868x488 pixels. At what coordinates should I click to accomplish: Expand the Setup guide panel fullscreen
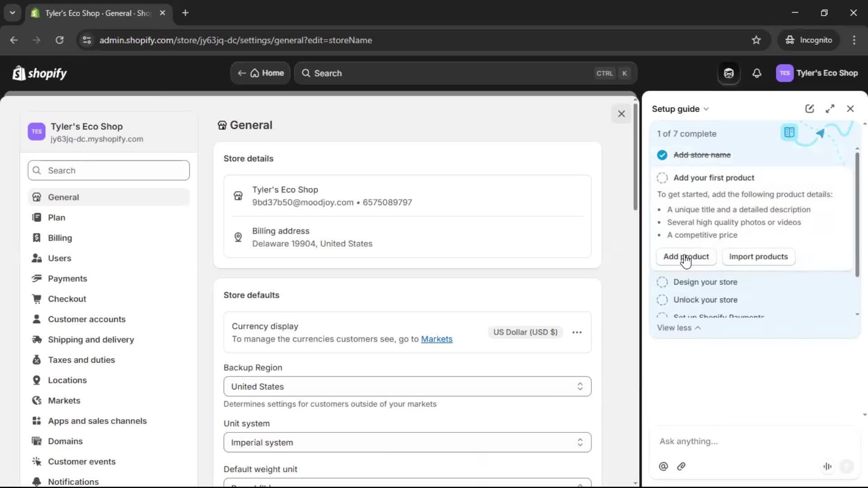click(830, 109)
